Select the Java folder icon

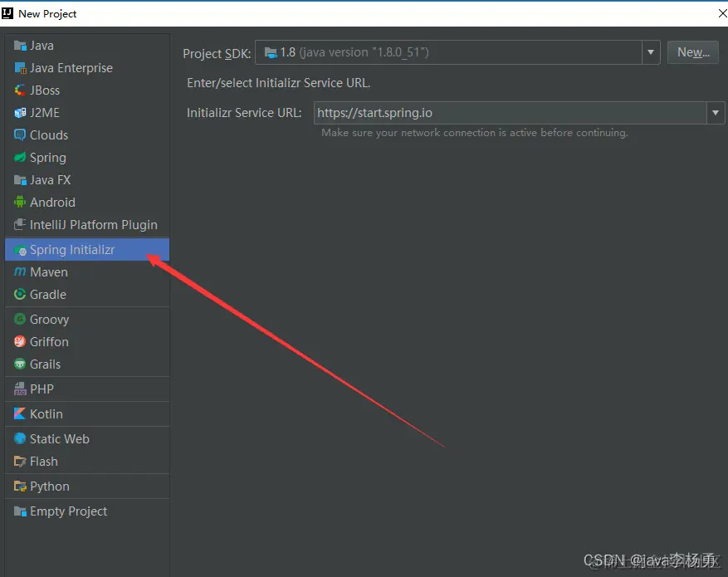click(20, 46)
